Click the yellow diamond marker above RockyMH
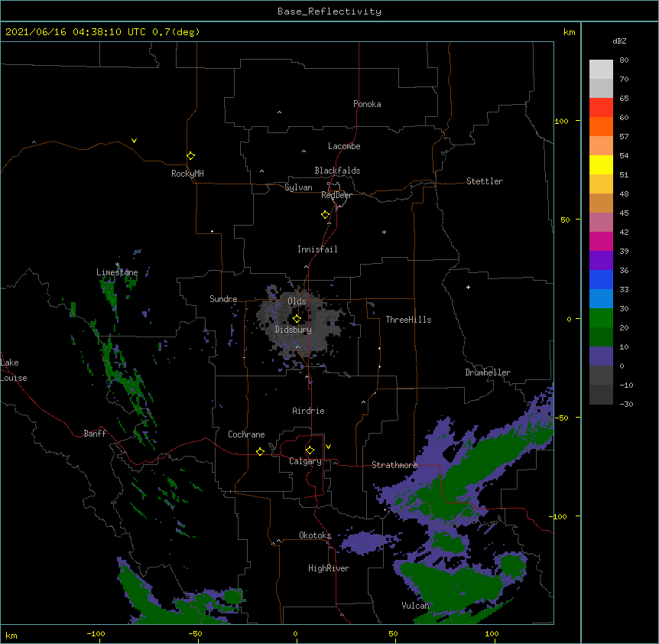 point(190,156)
